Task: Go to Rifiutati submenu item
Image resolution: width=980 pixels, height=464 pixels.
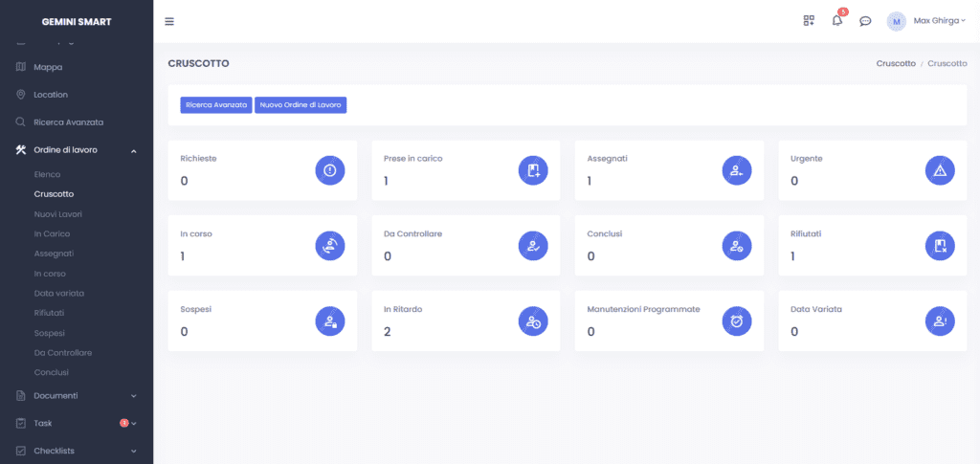Action: (x=50, y=313)
